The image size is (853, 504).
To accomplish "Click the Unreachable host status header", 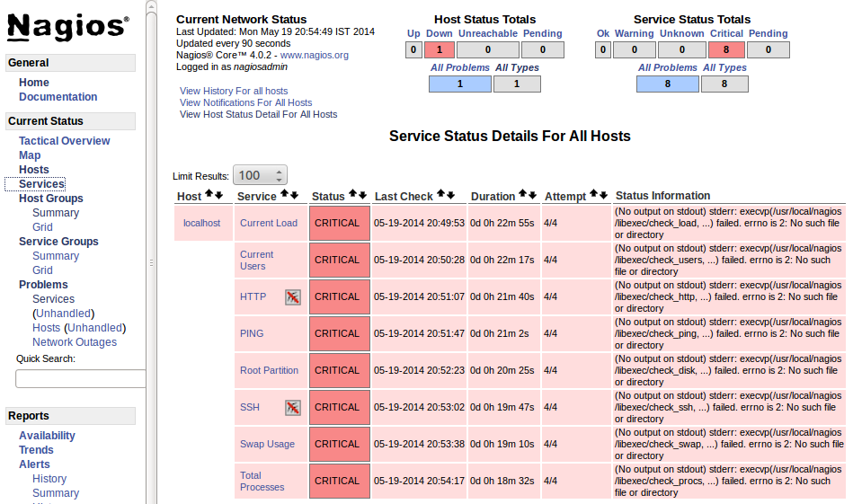I will (488, 33).
